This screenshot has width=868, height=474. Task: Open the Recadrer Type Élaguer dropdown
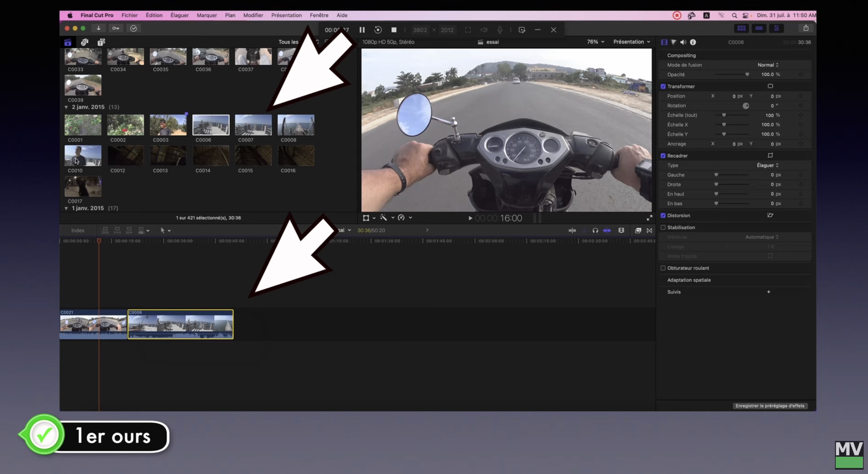point(767,165)
